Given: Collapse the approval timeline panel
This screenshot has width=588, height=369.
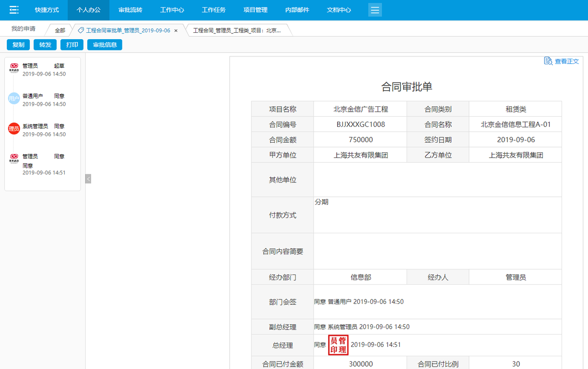Looking at the screenshot, I should click(88, 178).
